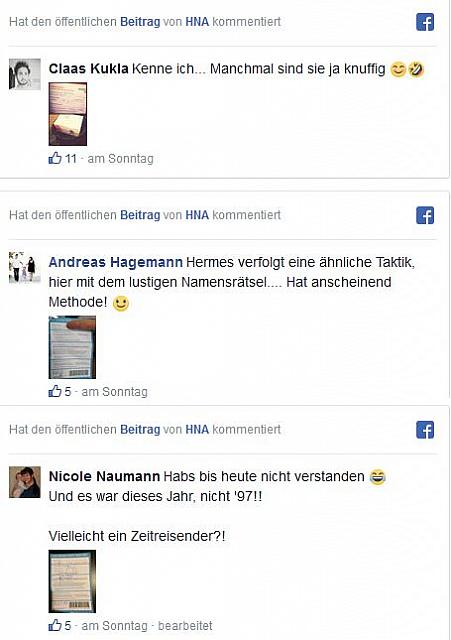The height and width of the screenshot is (640, 451).
Task: Open the Hermes slip photo from Andreas Hagemann
Action: (x=72, y=347)
